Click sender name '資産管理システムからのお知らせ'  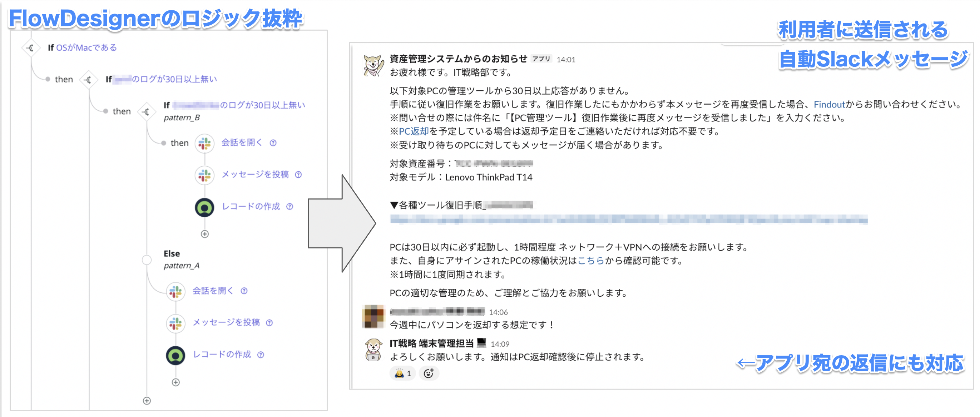pyautogui.click(x=459, y=59)
